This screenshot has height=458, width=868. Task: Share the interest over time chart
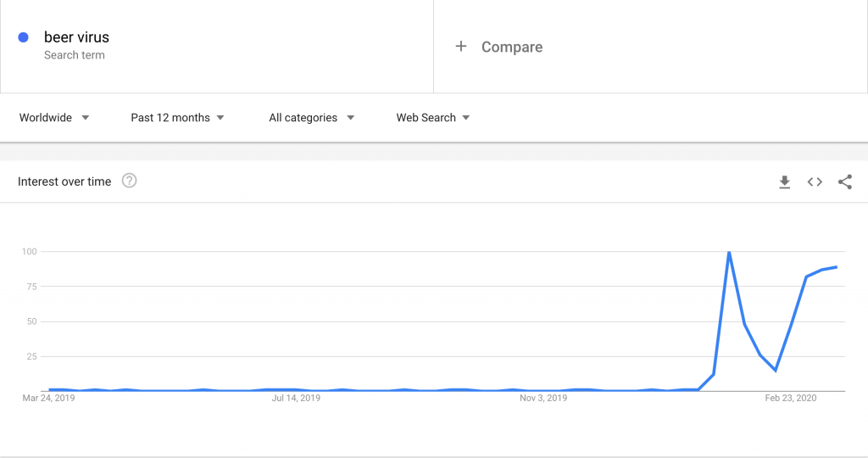tap(845, 182)
